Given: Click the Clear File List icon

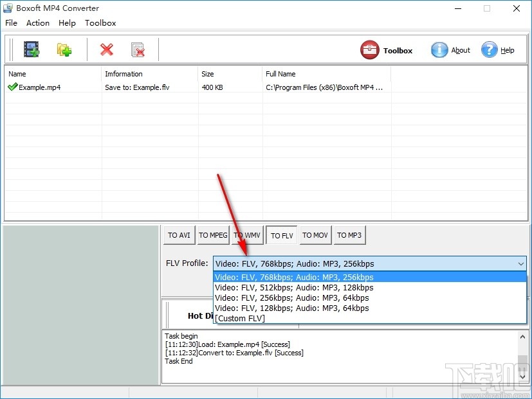Looking at the screenshot, I should 137,49.
